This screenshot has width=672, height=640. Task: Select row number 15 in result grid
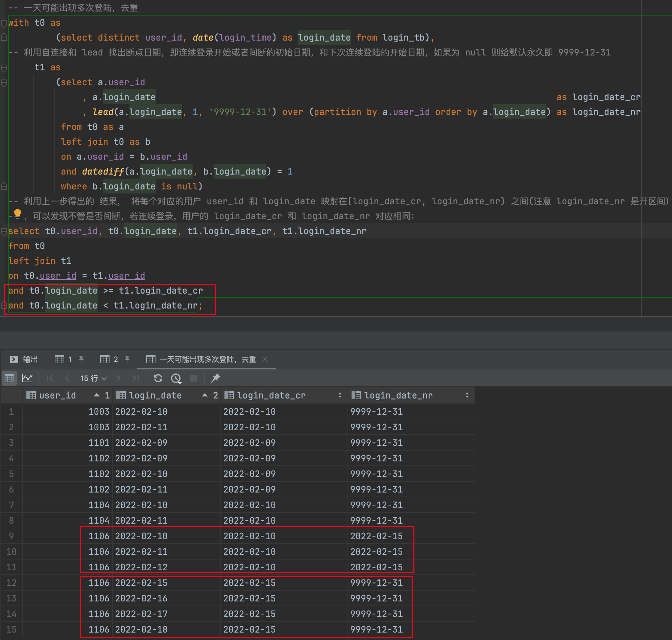point(11,630)
